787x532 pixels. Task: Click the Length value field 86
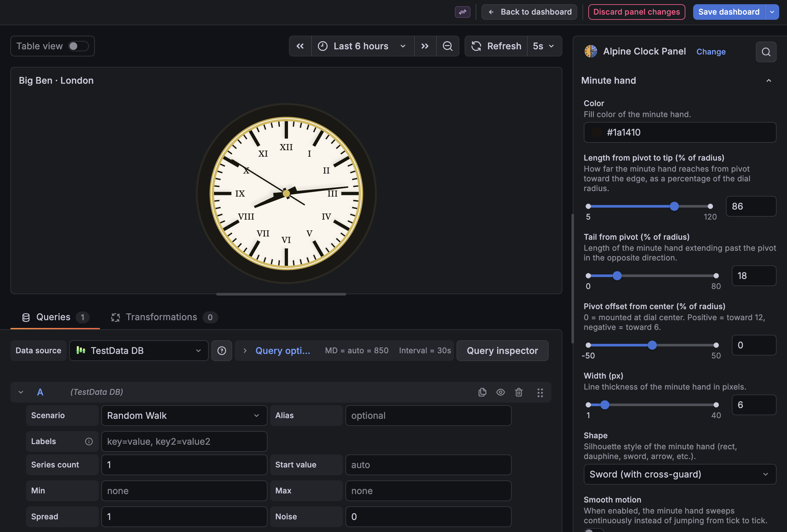click(x=751, y=206)
